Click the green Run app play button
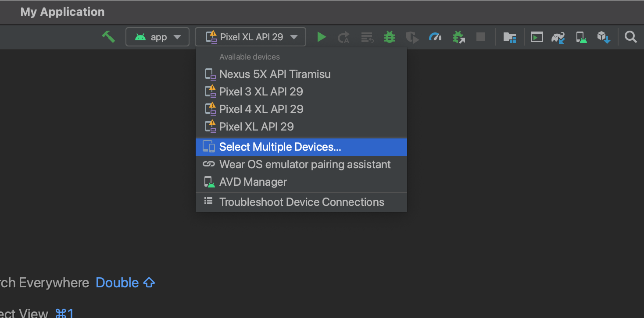Image resolution: width=644 pixels, height=318 pixels. [322, 37]
